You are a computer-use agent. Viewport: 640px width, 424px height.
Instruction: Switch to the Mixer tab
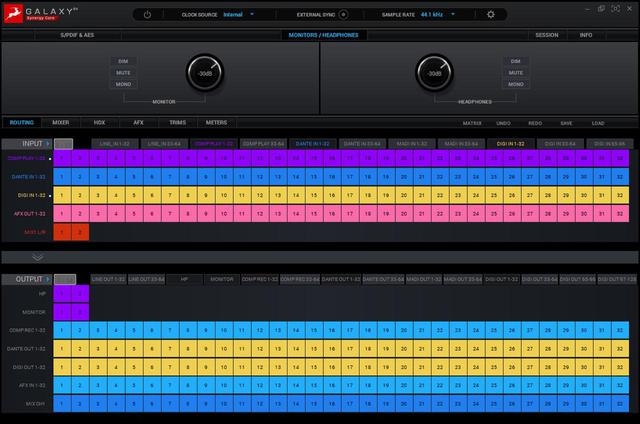coord(60,122)
